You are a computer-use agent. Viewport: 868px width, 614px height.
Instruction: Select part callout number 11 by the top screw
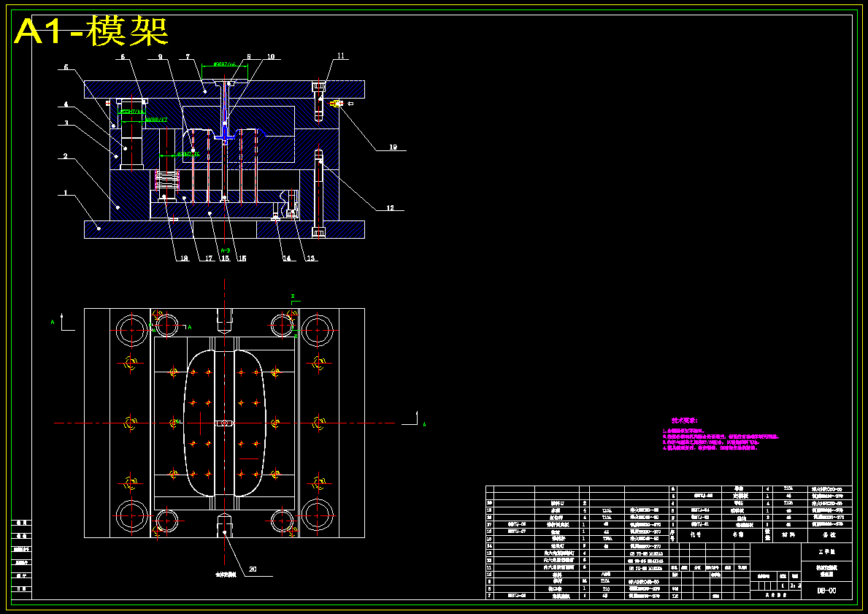tap(340, 56)
